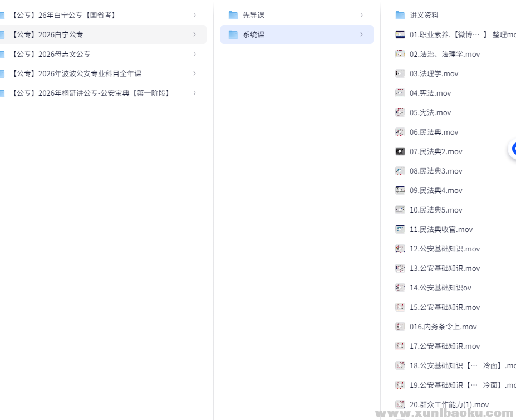The image size is (516, 420).
Task: Click the blue circular floating button on right edge
Action: tap(513, 149)
